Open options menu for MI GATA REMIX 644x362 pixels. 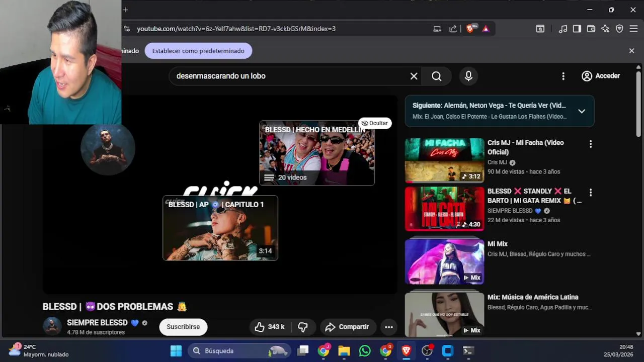[590, 192]
